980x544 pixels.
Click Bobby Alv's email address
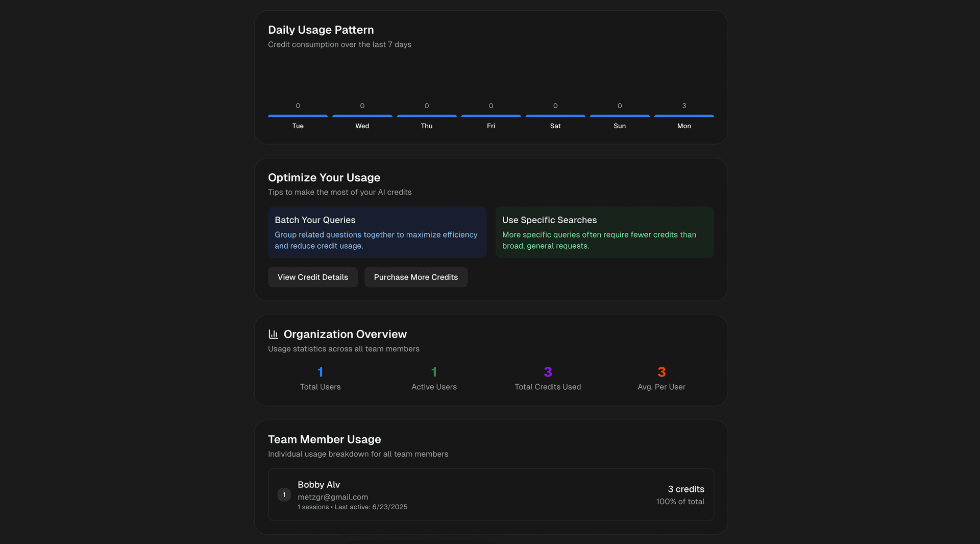point(332,496)
